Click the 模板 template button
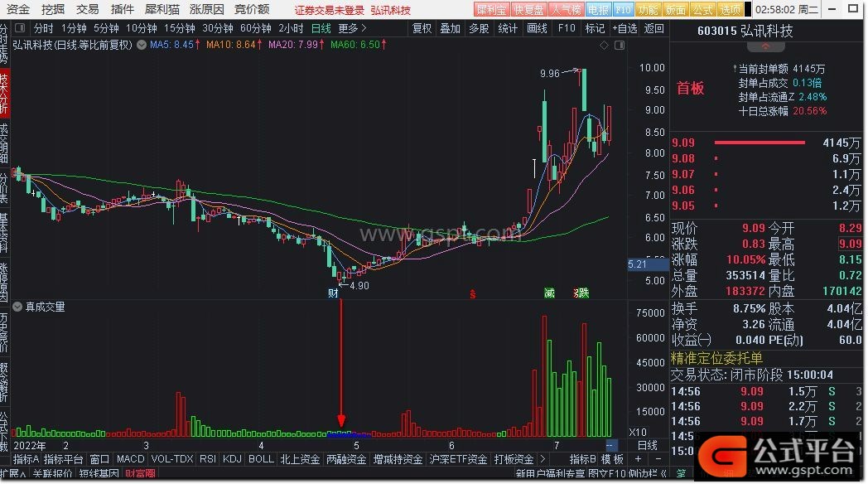Screen dimensions: 868x484 (613, 459)
